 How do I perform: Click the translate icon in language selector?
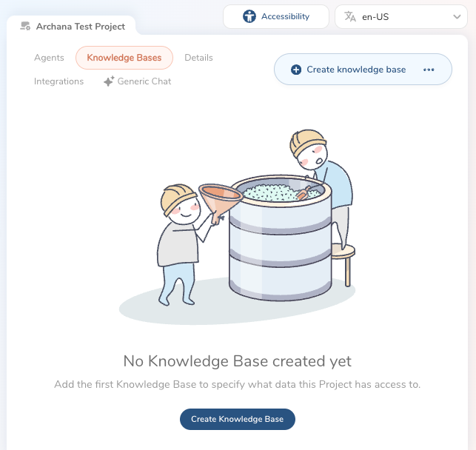click(351, 16)
